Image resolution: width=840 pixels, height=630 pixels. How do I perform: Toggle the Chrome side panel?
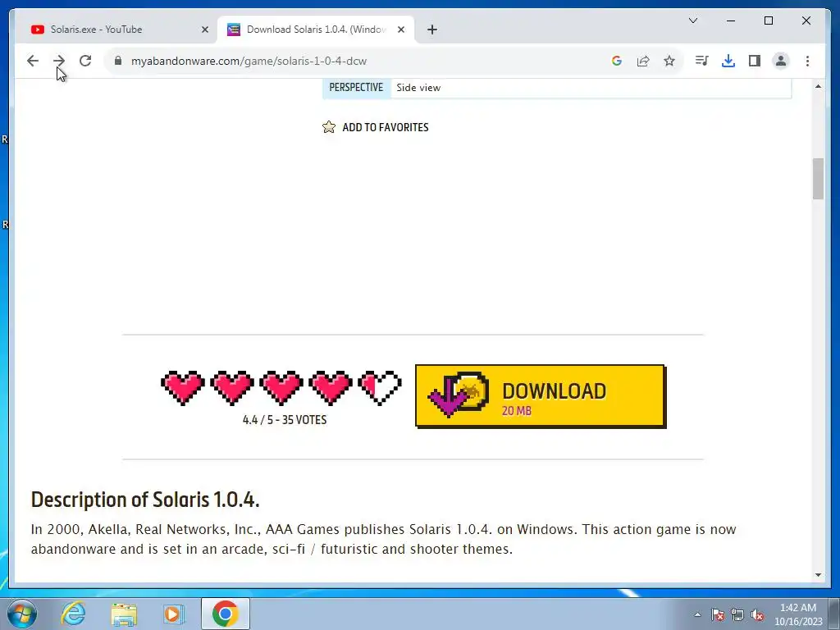755,61
